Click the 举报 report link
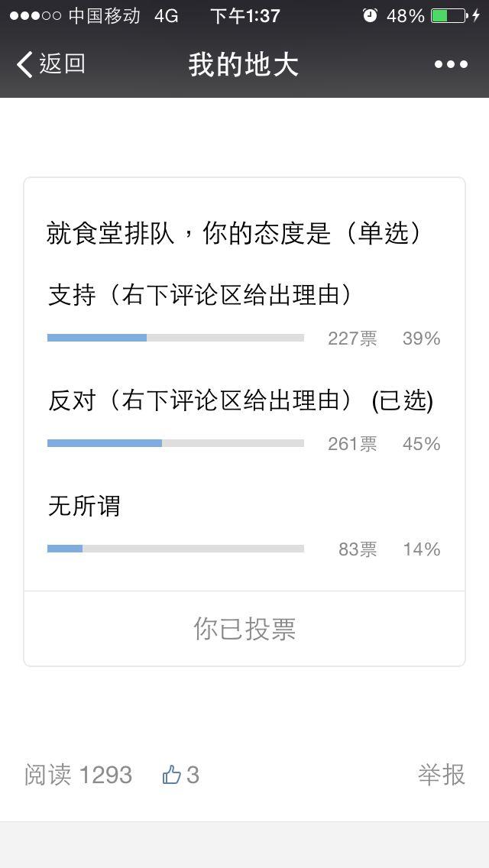Image resolution: width=489 pixels, height=868 pixels. pos(442,775)
